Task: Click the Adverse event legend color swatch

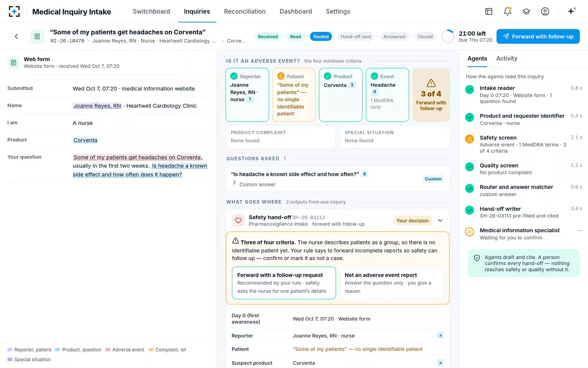Action: (108, 350)
